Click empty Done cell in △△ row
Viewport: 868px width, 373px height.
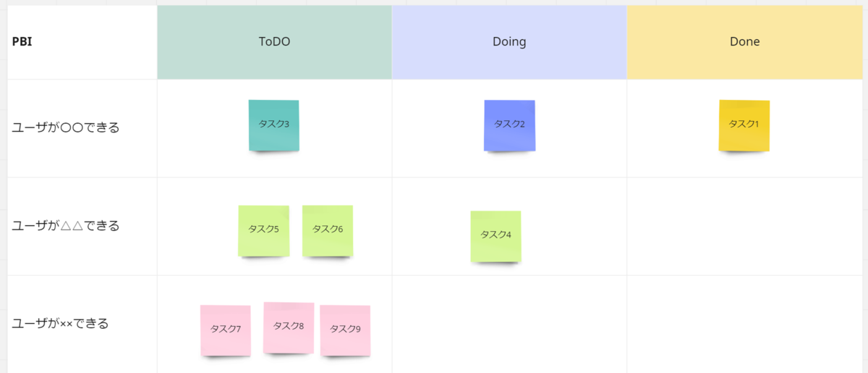745,227
